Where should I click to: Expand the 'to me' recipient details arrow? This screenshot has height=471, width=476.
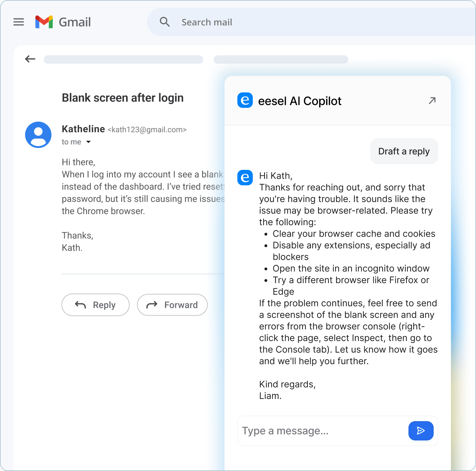tap(88, 142)
